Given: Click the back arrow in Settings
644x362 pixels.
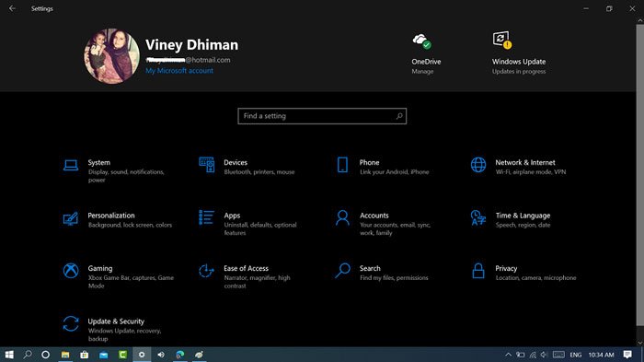Looking at the screenshot, I should [x=12, y=8].
